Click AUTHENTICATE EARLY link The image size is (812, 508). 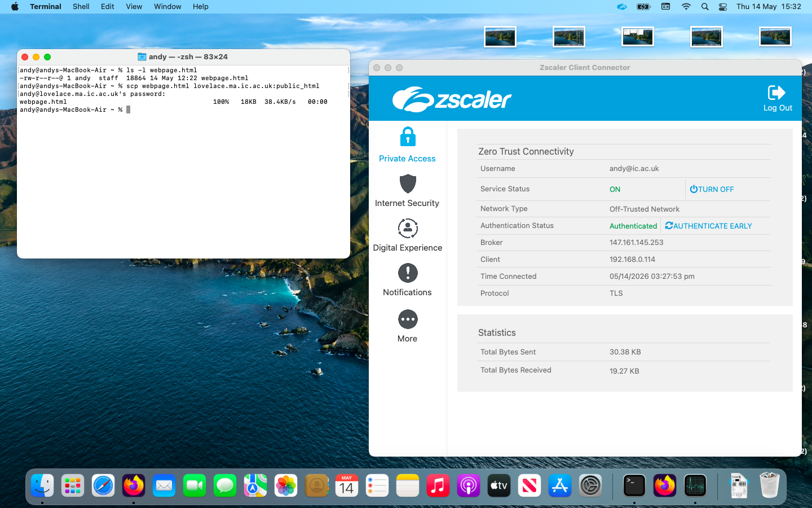pyautogui.click(x=708, y=226)
